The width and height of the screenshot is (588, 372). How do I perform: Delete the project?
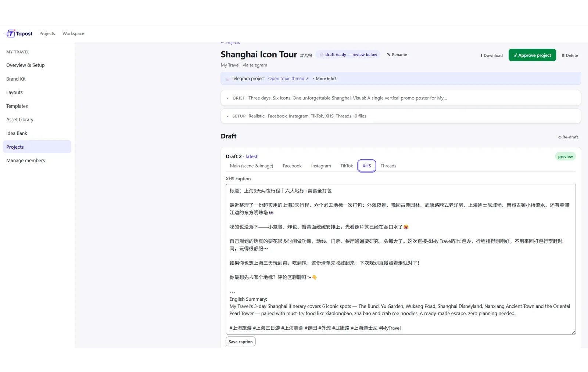click(x=570, y=55)
